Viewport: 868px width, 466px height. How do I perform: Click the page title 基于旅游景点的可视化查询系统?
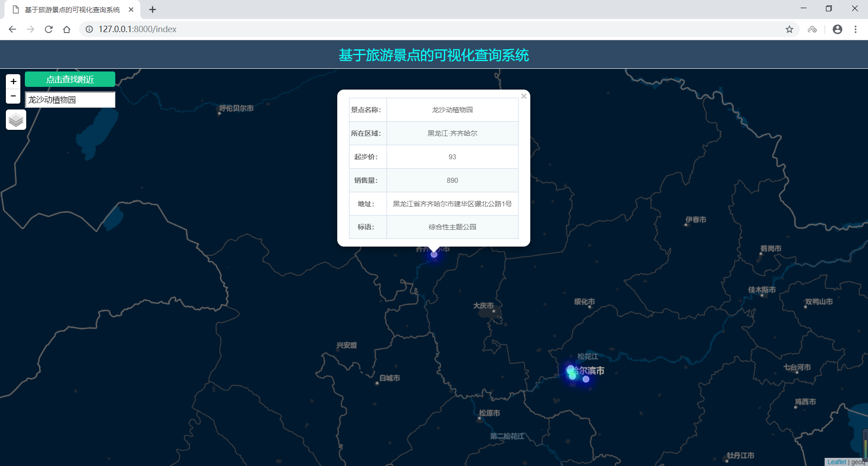click(434, 55)
